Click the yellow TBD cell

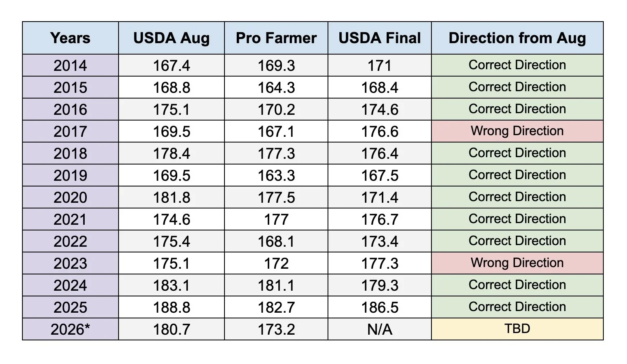click(x=517, y=329)
